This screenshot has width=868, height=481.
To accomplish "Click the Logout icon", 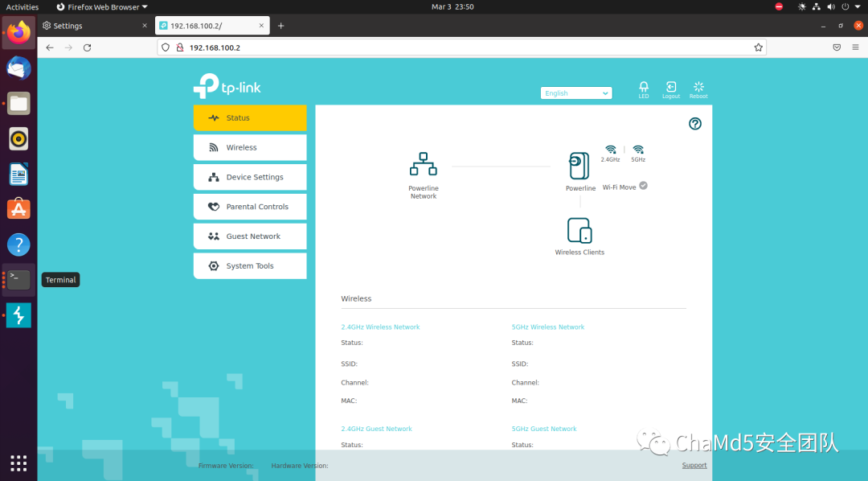I will [671, 89].
